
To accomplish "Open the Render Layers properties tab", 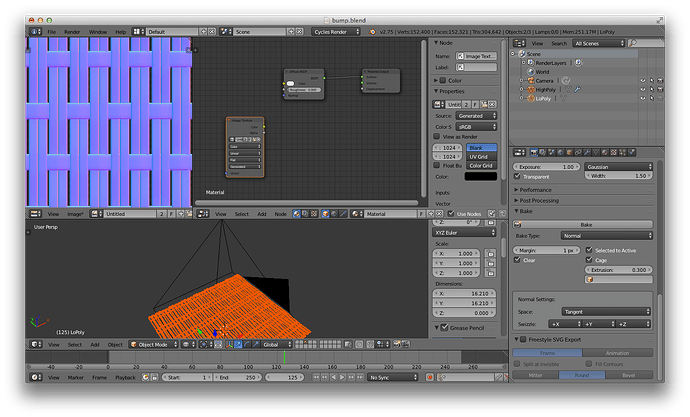I will (x=542, y=152).
